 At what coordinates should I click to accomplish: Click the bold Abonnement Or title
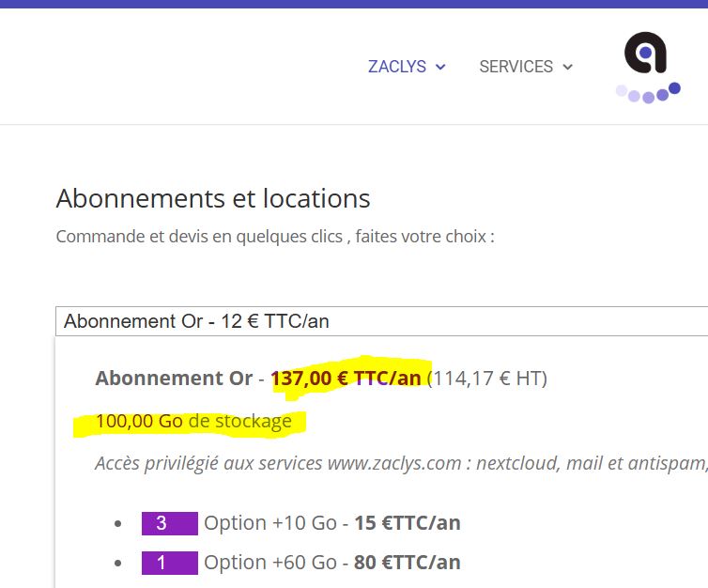(174, 379)
